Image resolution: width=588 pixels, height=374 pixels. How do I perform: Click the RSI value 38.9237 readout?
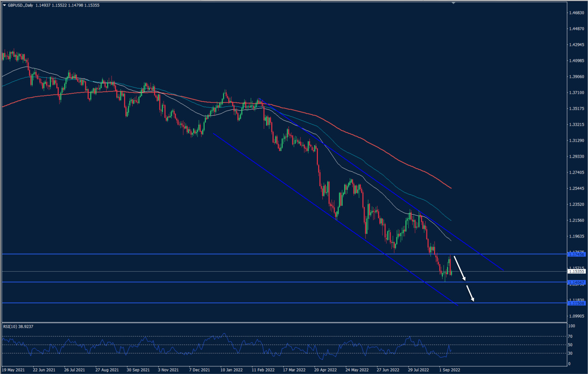pos(26,326)
